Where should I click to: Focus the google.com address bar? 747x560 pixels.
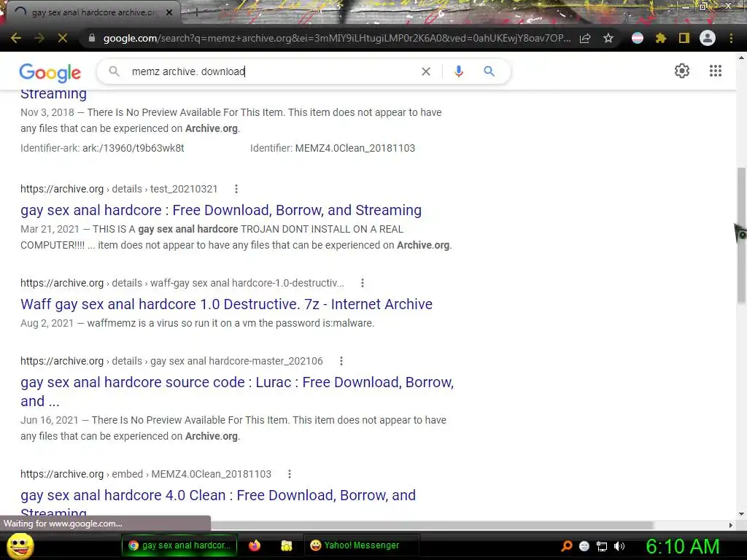coord(336,38)
